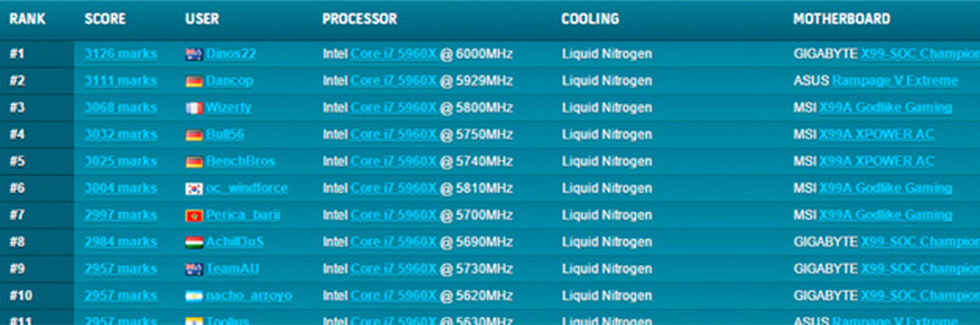Click the German flag beside Dancop
Screen dimensions: 980x325
[x=194, y=81]
